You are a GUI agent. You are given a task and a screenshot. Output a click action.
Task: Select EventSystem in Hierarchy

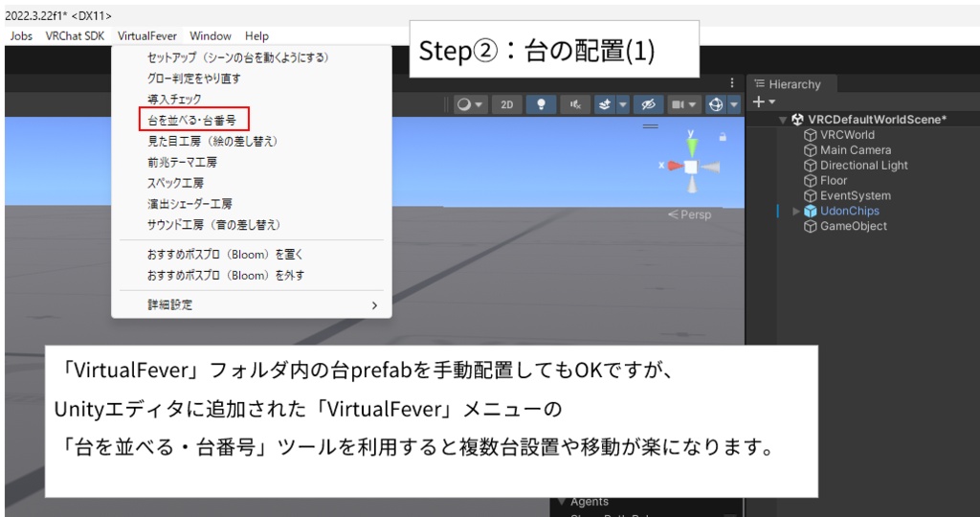coord(856,195)
